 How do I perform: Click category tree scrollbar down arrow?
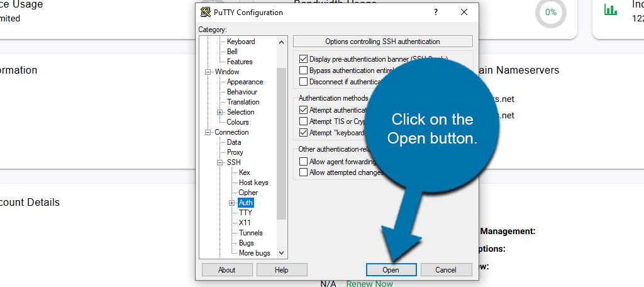pos(281,253)
